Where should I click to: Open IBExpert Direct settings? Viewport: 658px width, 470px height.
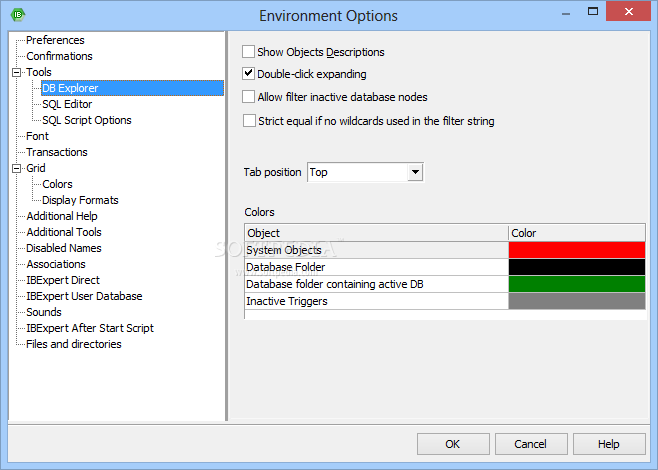[63, 280]
